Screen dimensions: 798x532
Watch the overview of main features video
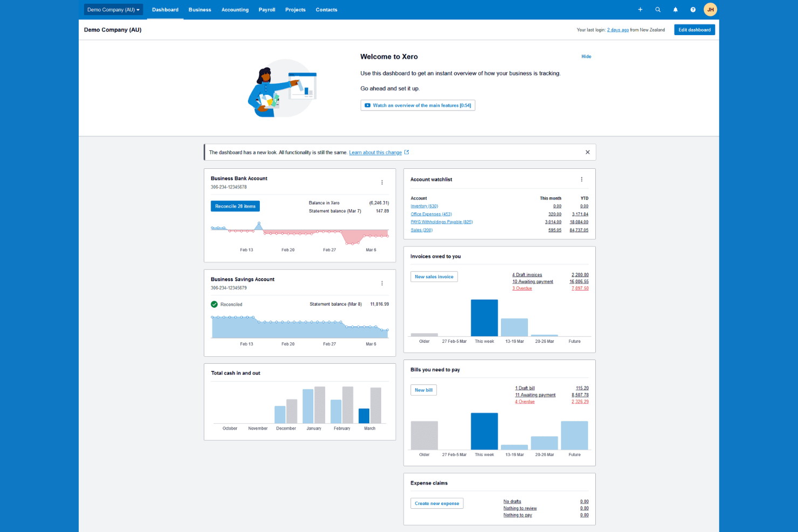coord(418,106)
